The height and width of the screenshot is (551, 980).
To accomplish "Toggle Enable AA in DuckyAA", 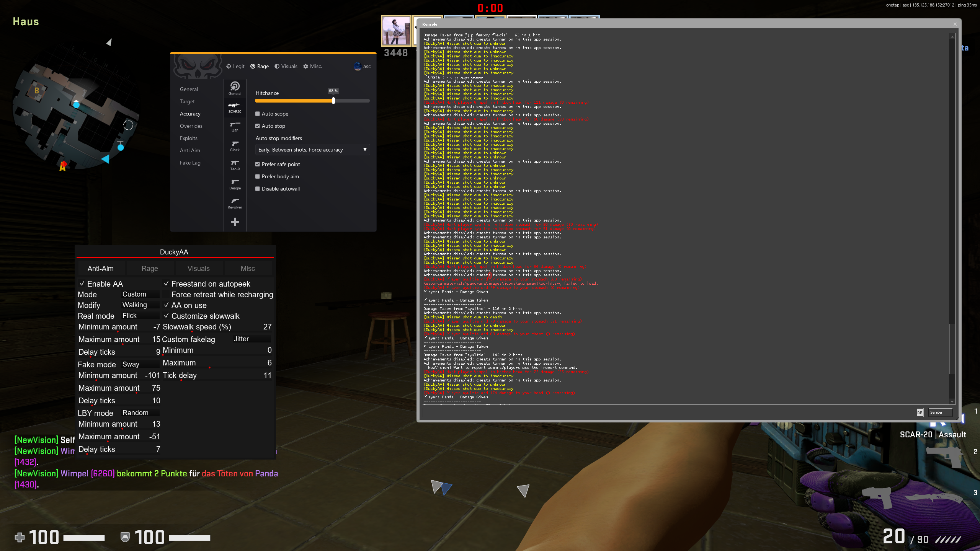I will pos(82,284).
